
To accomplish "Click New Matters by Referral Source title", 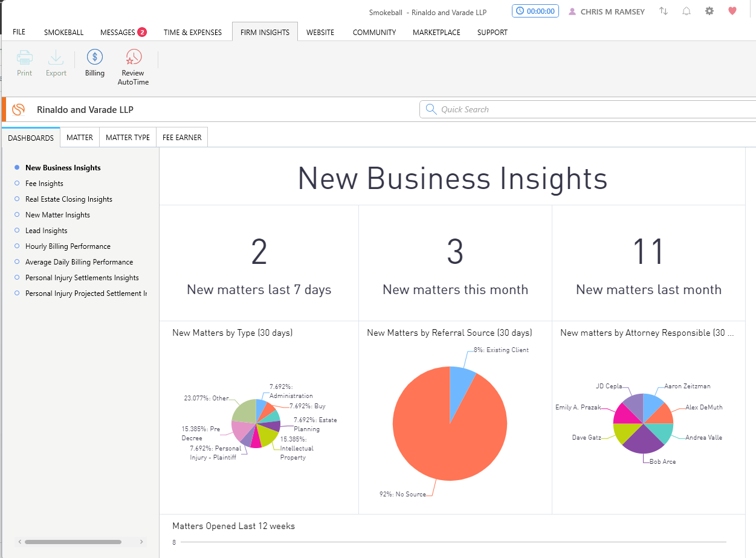I will 450,333.
